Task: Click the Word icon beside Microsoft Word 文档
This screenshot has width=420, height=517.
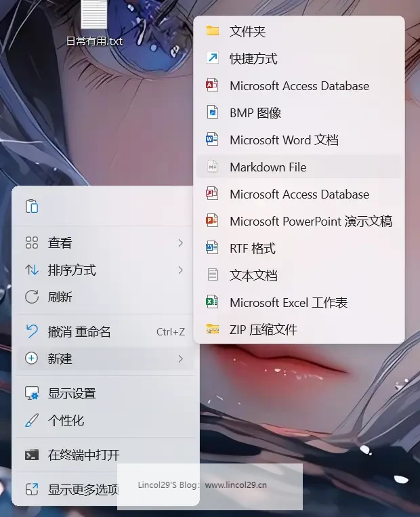Action: coord(213,140)
